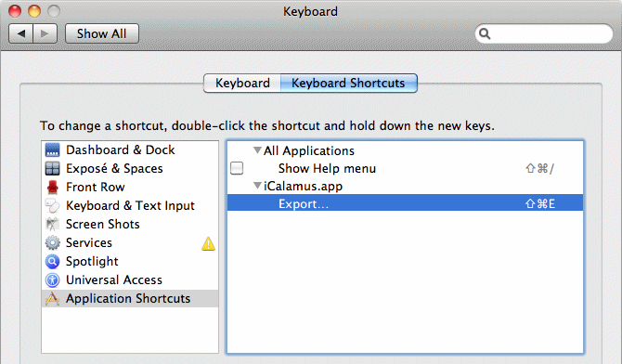Select the Services gear icon
The height and width of the screenshot is (364, 622).
coord(52,242)
